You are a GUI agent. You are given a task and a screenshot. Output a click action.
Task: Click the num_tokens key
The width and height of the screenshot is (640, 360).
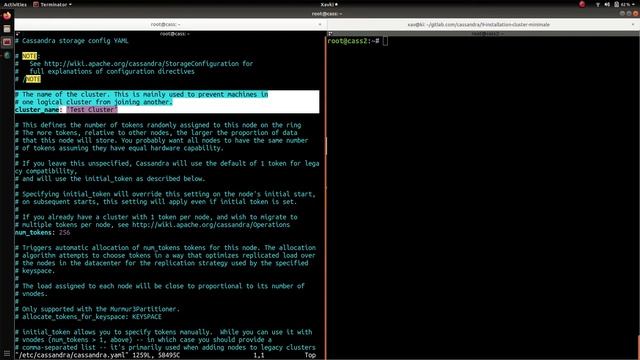pyautogui.click(x=33, y=233)
